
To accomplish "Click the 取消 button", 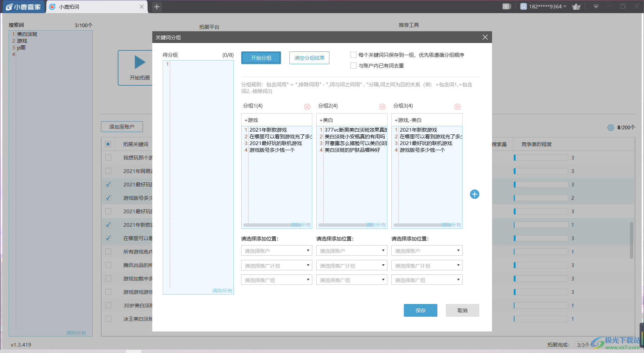I will click(462, 310).
